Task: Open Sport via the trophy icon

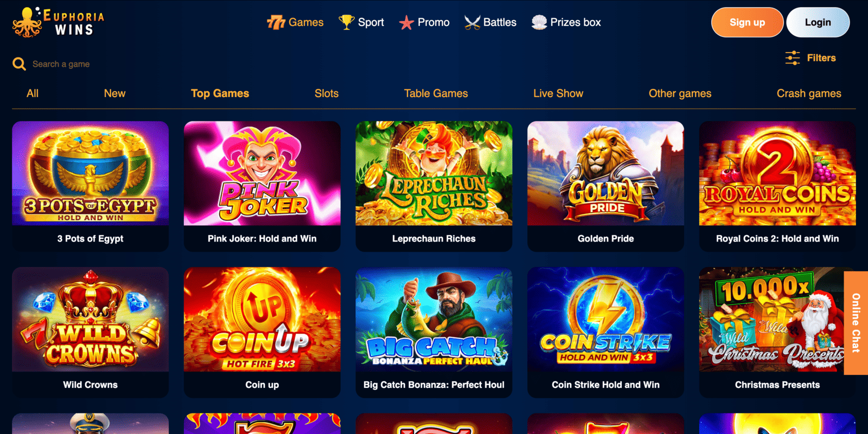Action: (x=346, y=22)
